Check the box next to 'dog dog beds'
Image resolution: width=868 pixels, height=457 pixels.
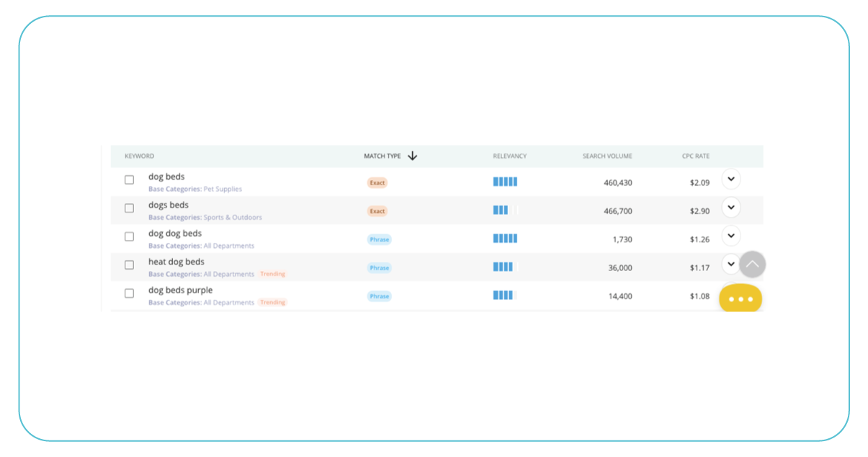[130, 236]
